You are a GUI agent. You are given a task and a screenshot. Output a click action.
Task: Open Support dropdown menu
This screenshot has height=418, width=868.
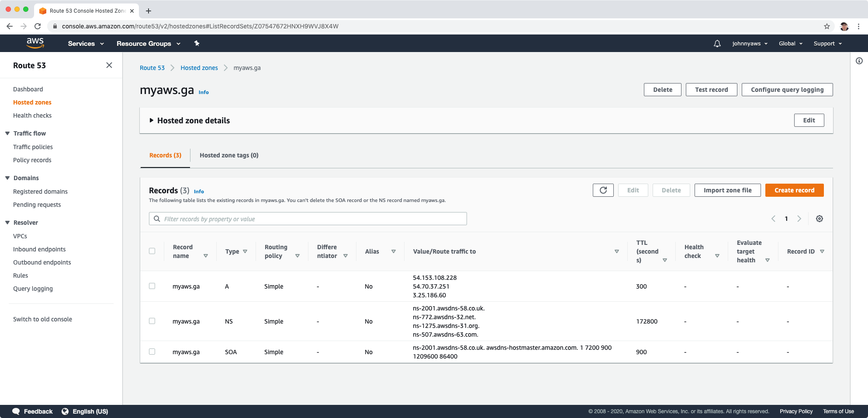pyautogui.click(x=828, y=44)
